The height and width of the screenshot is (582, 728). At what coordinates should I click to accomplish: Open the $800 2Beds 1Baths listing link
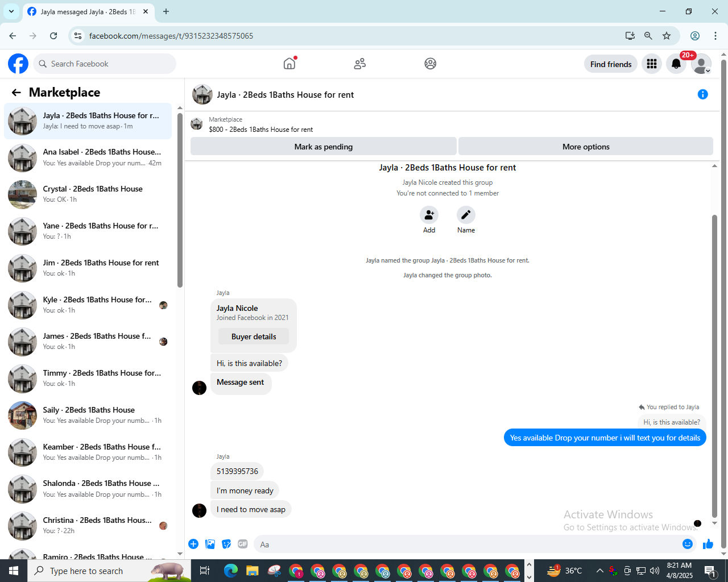point(261,129)
